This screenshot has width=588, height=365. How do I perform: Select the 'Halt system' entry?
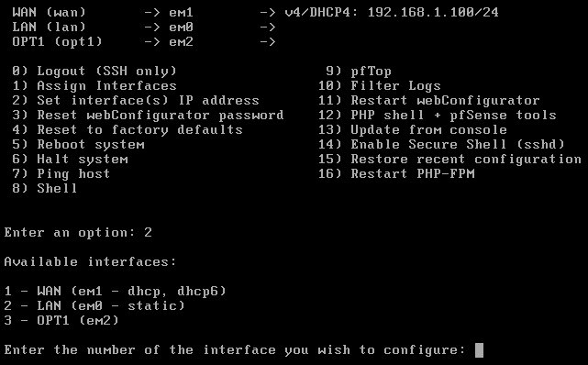pyautogui.click(x=70, y=160)
